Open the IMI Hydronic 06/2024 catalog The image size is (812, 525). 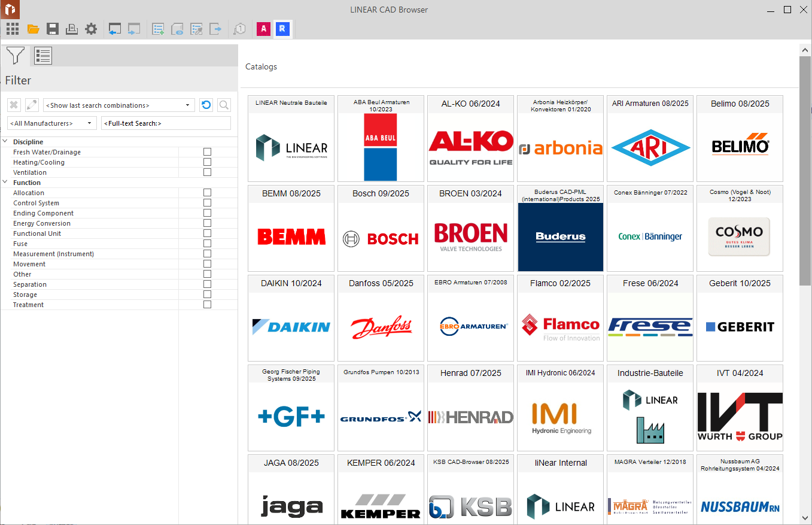[561, 408]
